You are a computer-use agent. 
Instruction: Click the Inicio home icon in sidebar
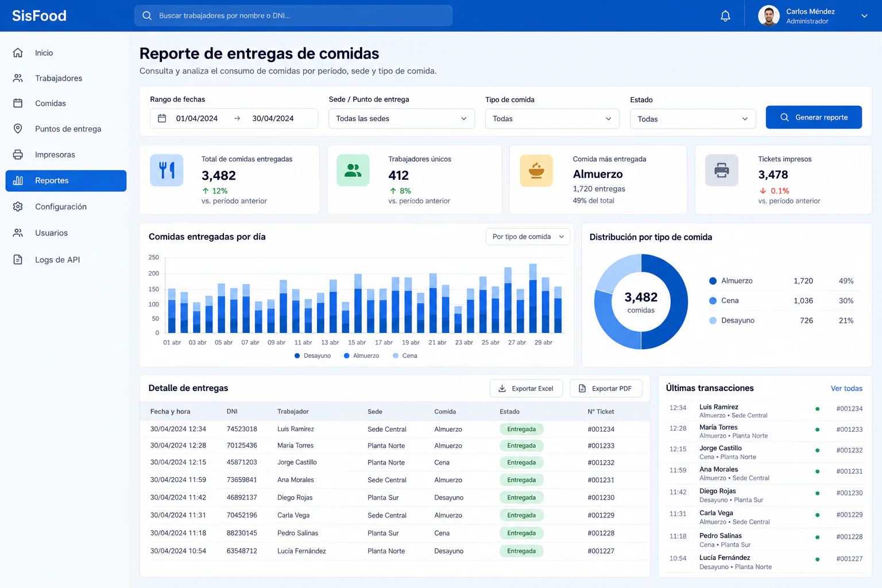coord(18,53)
